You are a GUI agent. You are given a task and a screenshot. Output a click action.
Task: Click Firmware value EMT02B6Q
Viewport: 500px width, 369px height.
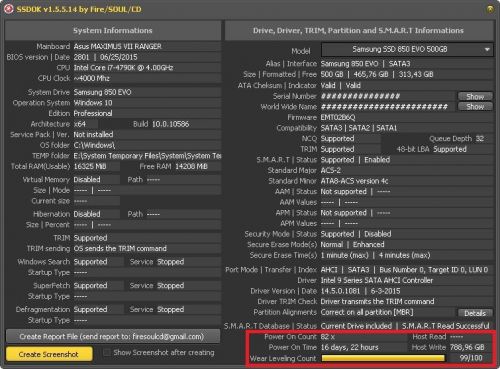[338, 117]
